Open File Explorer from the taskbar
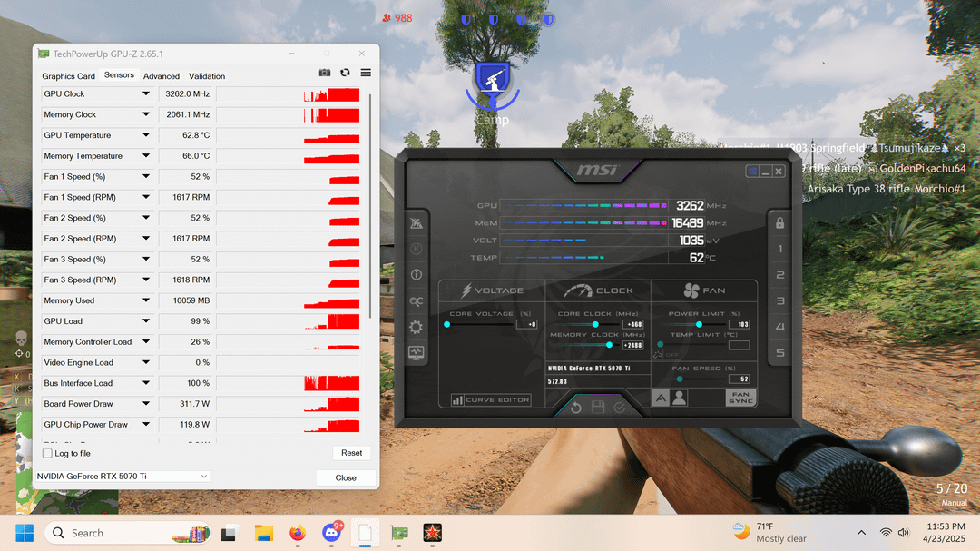Viewport: 980px width, 551px height. pos(264,533)
